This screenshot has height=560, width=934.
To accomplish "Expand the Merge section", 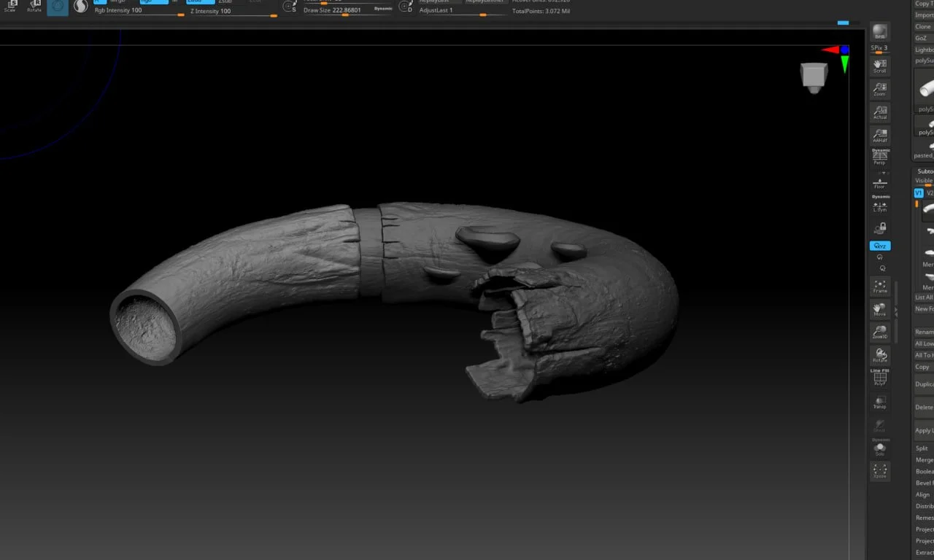I will coord(924,460).
